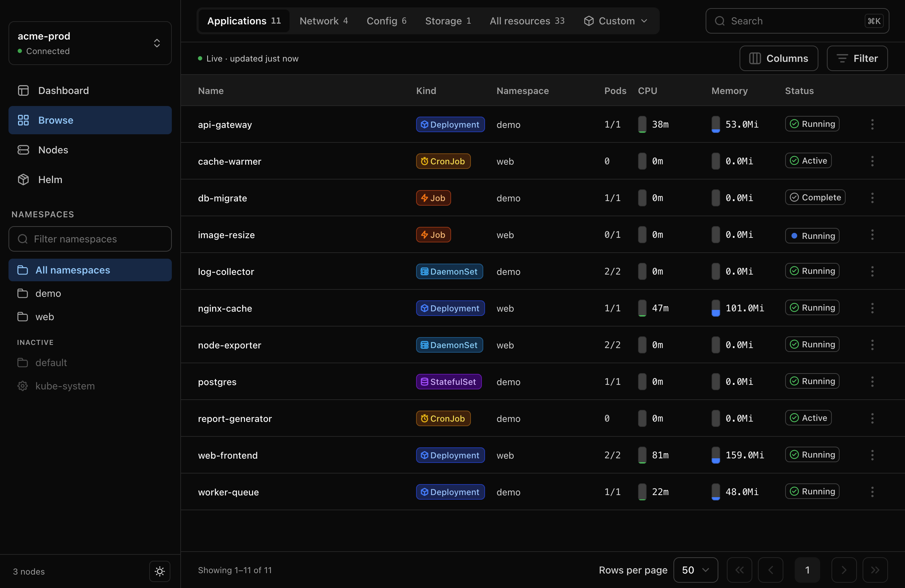Click the Complete status for db-migrate
Image resolution: width=905 pixels, height=588 pixels.
815,197
